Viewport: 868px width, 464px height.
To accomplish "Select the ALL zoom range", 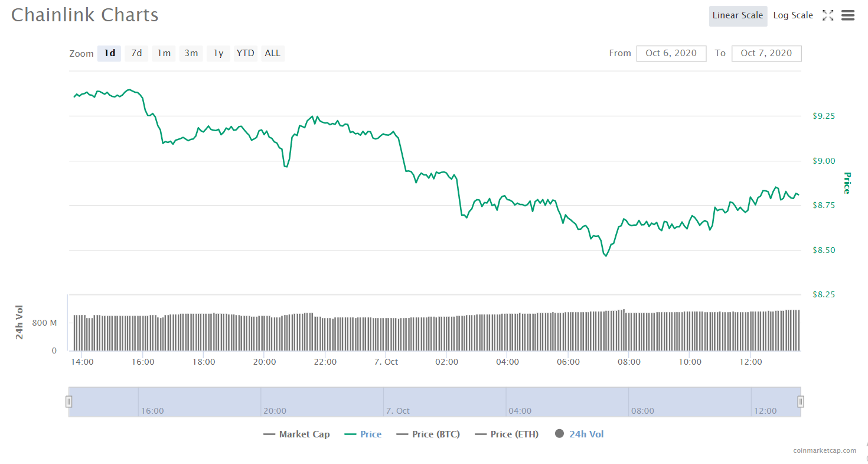I will pos(273,53).
